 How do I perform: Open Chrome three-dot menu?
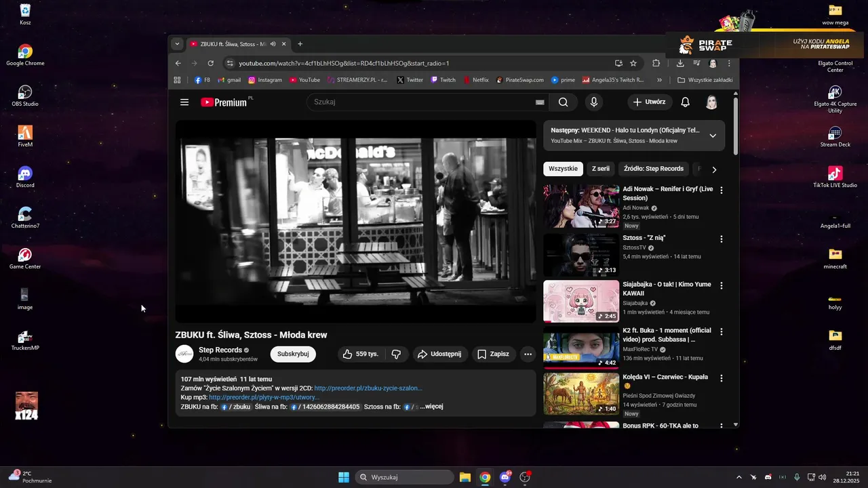pyautogui.click(x=729, y=63)
